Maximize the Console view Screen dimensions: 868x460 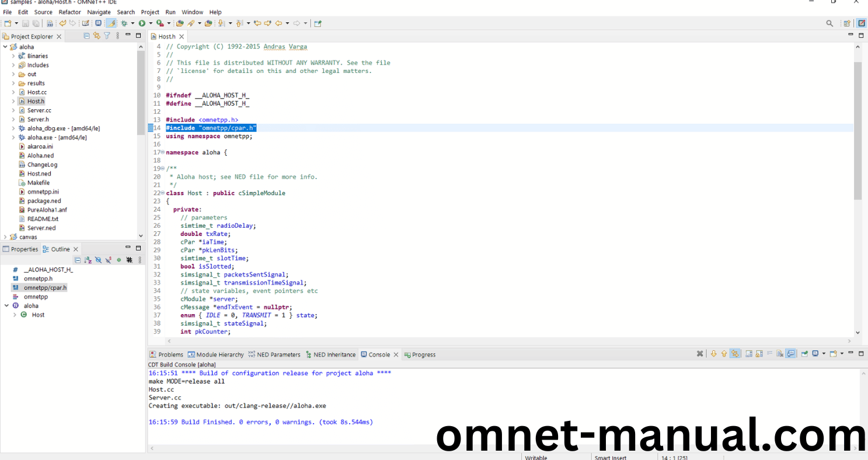pyautogui.click(x=862, y=353)
